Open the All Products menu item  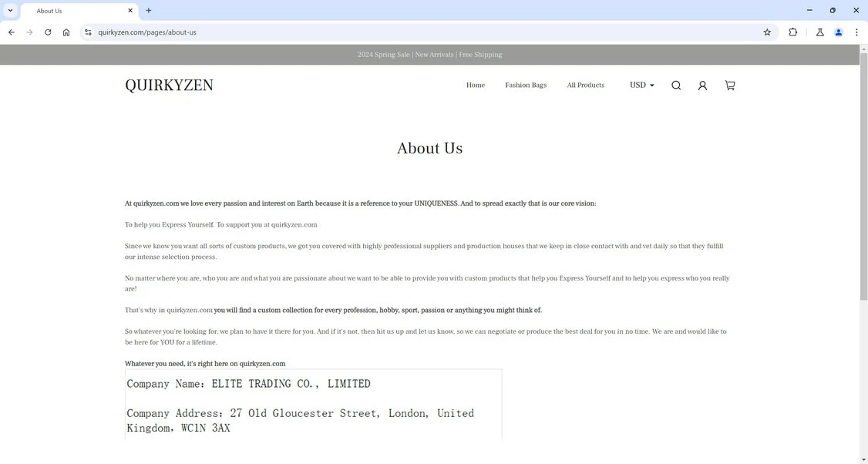(586, 86)
